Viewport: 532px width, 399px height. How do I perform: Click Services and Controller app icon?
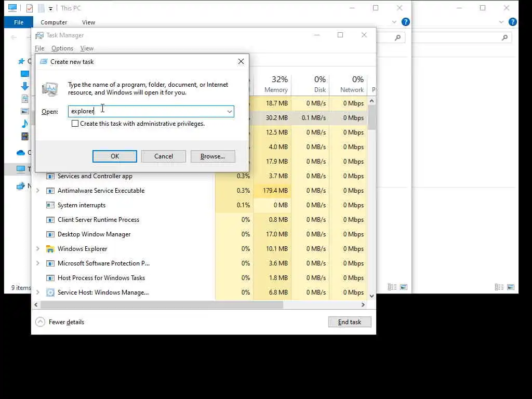(x=50, y=176)
